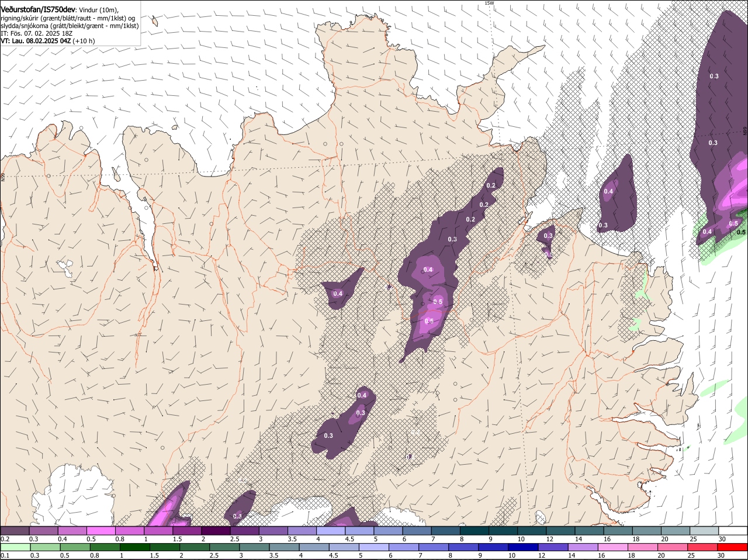Pick the white snow legend swatch above 30

coord(733,530)
